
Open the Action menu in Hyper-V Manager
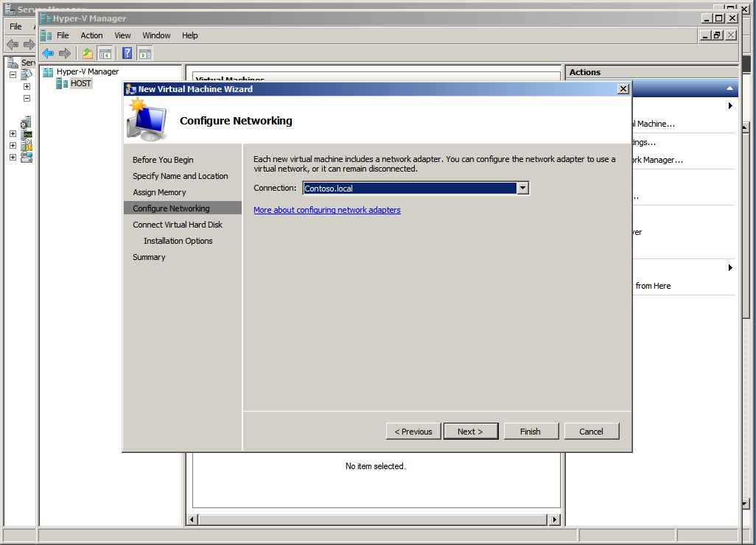[91, 35]
